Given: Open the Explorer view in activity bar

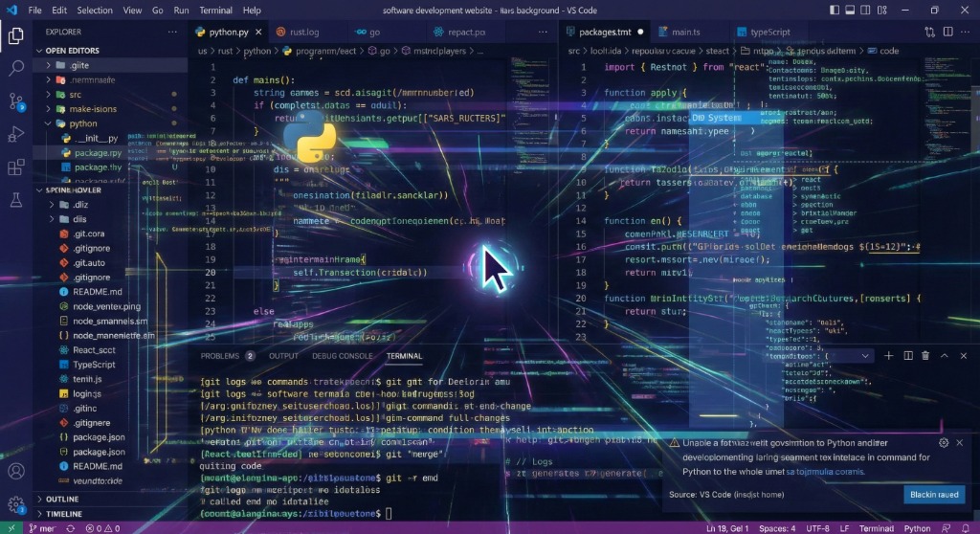Looking at the screenshot, I should [x=16, y=35].
